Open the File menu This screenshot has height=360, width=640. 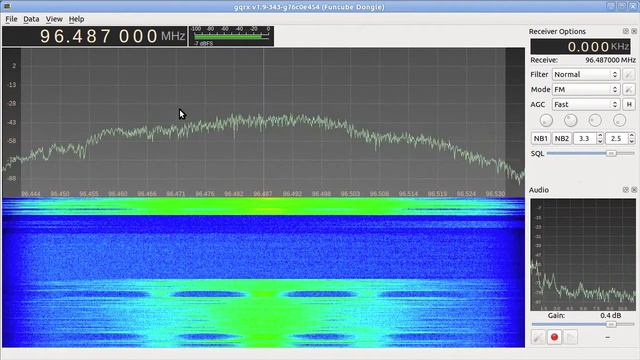tap(11, 19)
